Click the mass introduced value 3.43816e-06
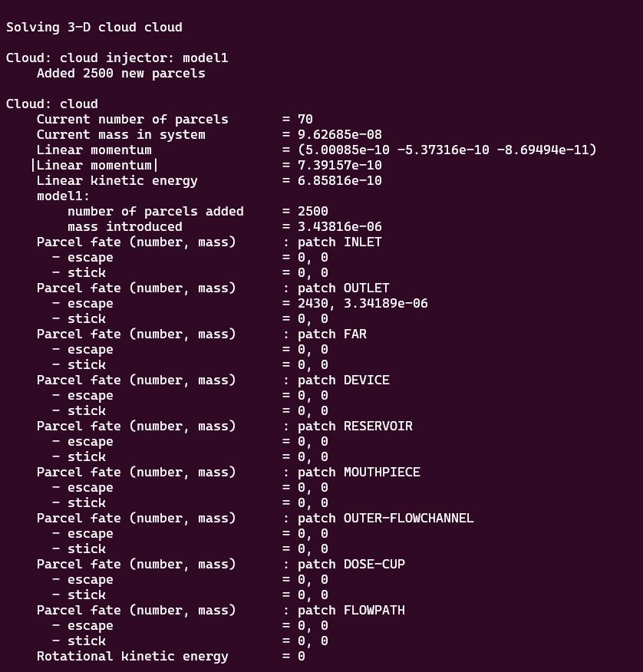This screenshot has height=672, width=643. [340, 227]
